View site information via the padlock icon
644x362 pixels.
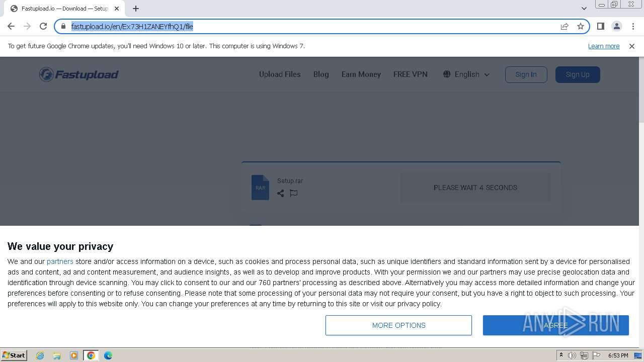(63, 26)
